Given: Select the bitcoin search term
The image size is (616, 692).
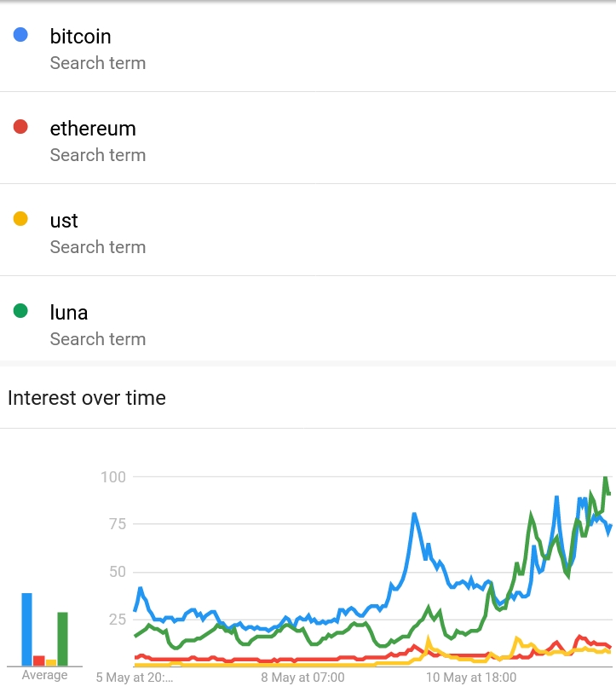Looking at the screenshot, I should (308, 48).
